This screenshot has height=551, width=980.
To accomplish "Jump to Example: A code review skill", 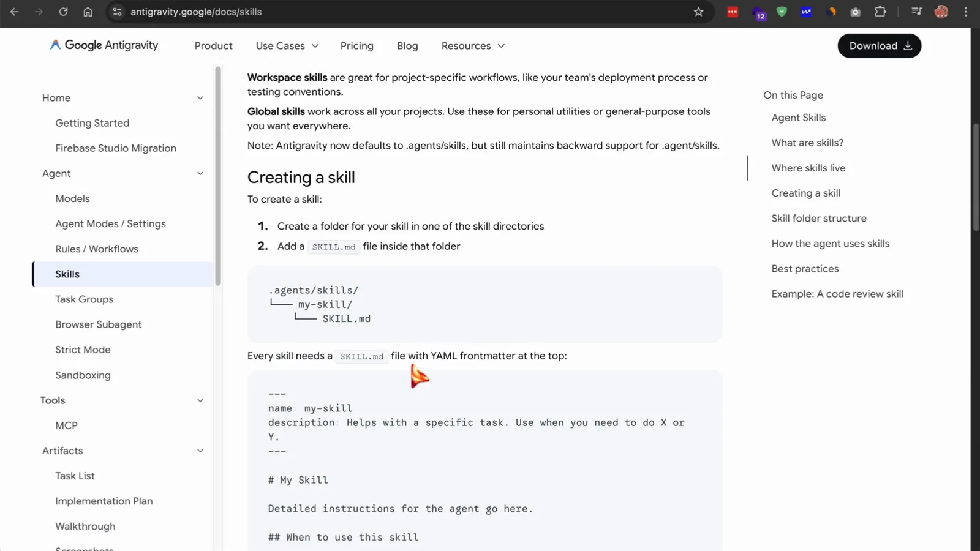I will tap(837, 294).
